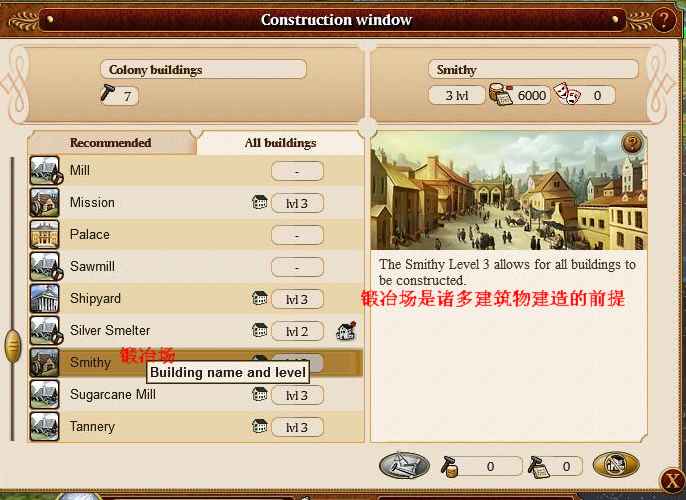
Task: Switch to the Recommended tab
Action: [111, 143]
